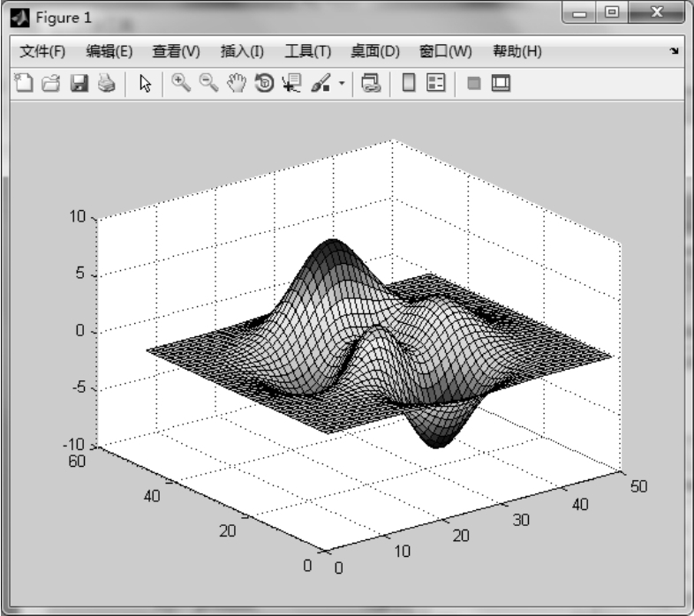The image size is (694, 616).
Task: Click the Link Plot toolbar icon
Action: [x=372, y=84]
